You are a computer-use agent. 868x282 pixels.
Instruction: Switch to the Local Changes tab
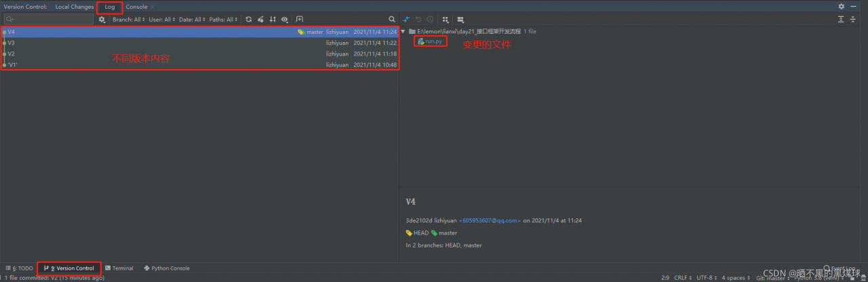pyautogui.click(x=75, y=7)
